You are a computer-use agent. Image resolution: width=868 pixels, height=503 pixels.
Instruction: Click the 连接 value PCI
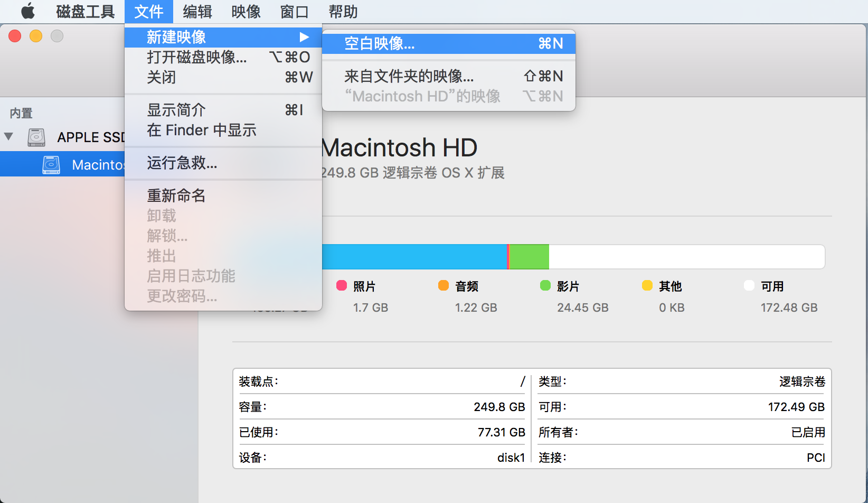[x=816, y=458]
